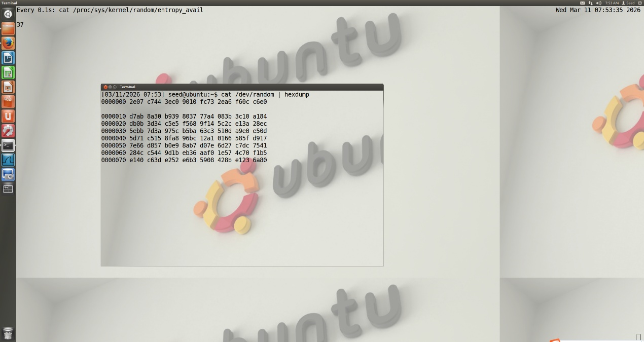Click the 7:53 AM clock indicator
The image size is (644, 342).
(x=612, y=3)
